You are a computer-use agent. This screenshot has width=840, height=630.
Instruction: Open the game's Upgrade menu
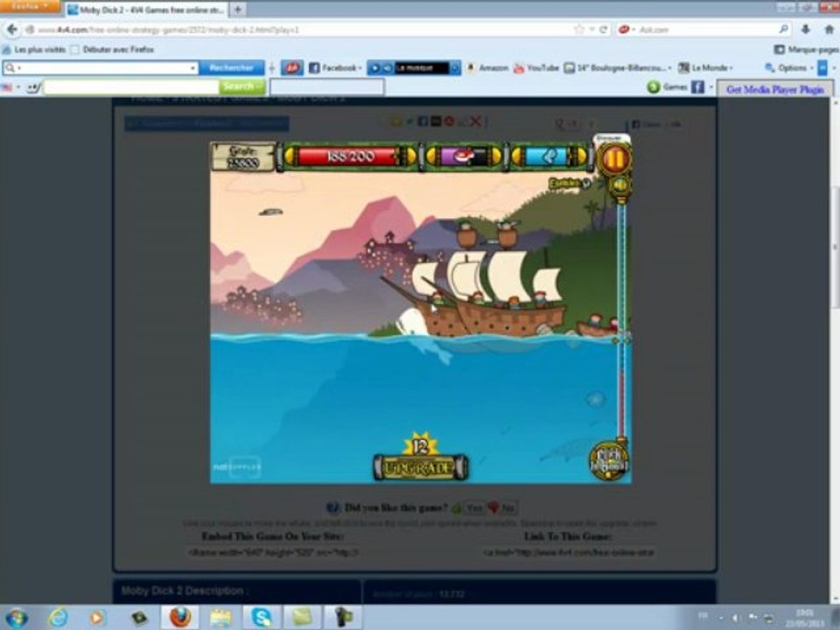tap(420, 467)
